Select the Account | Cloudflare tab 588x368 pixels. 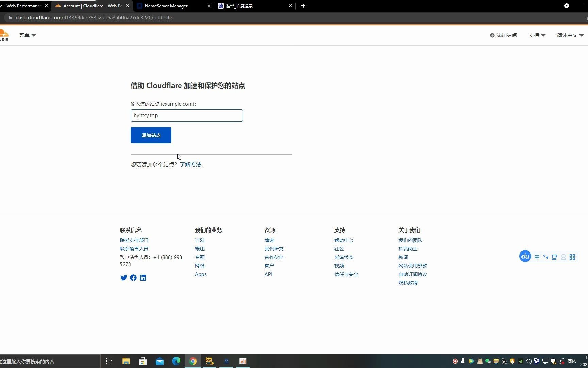click(x=93, y=6)
